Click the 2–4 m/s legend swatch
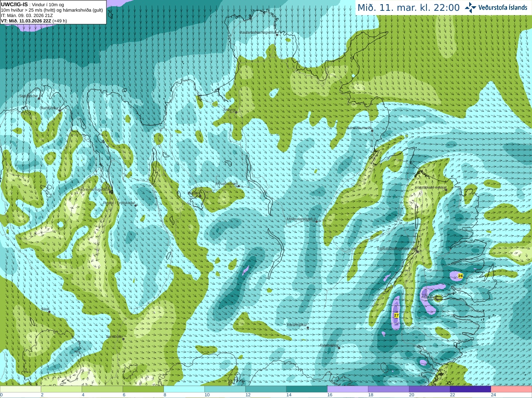 coord(62,389)
